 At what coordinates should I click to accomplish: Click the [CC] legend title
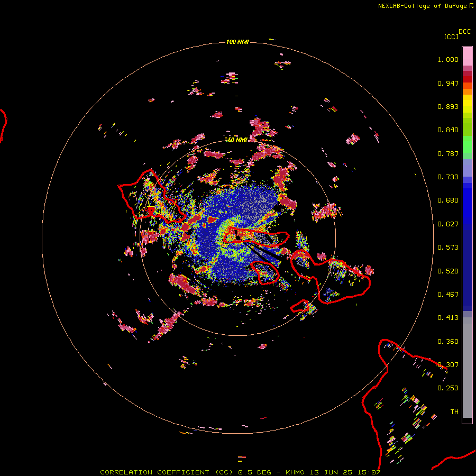pos(451,36)
